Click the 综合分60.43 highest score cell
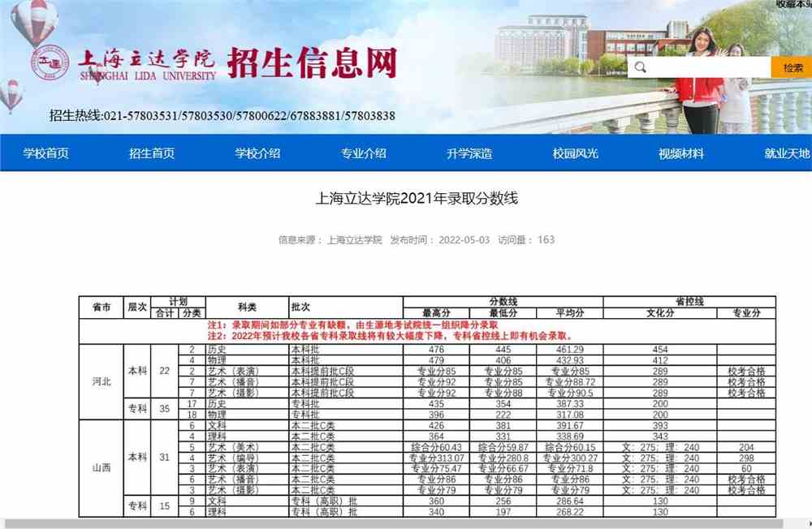This screenshot has height=529, width=812. [437, 447]
